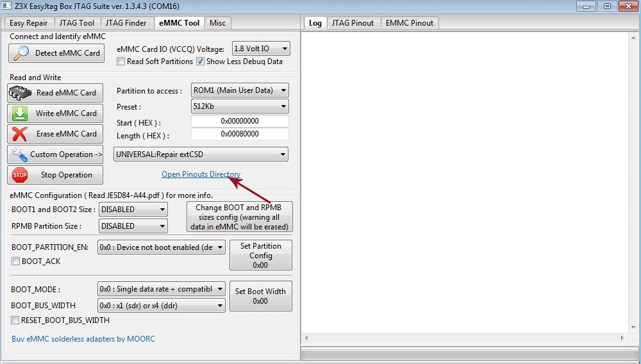
Task: Follow Buy eMMC solderless adapters by MOORC link
Action: click(83, 338)
